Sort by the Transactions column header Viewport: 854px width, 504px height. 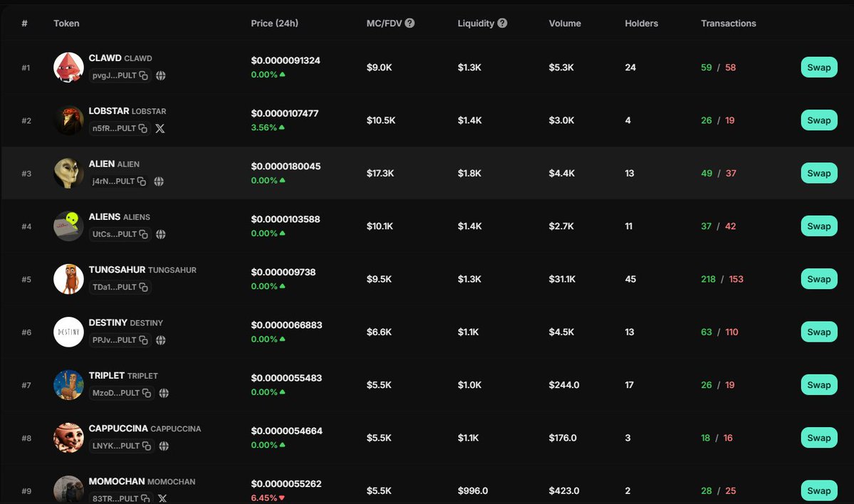[728, 23]
